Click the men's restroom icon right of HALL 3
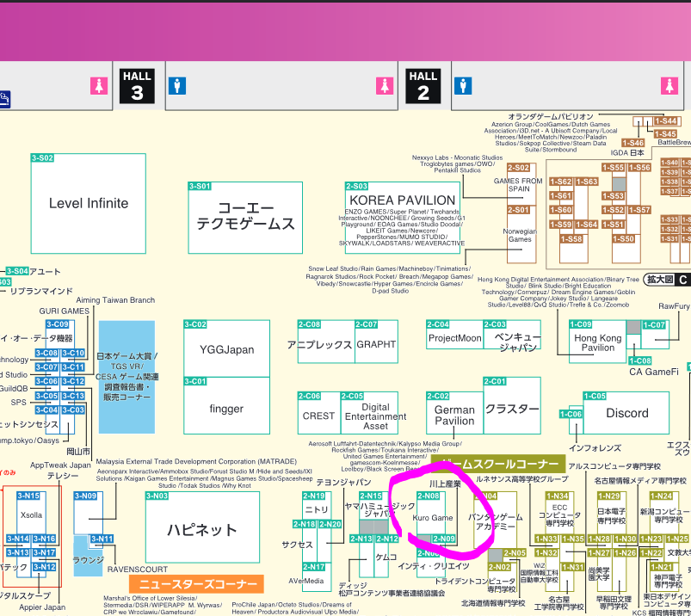 click(177, 86)
